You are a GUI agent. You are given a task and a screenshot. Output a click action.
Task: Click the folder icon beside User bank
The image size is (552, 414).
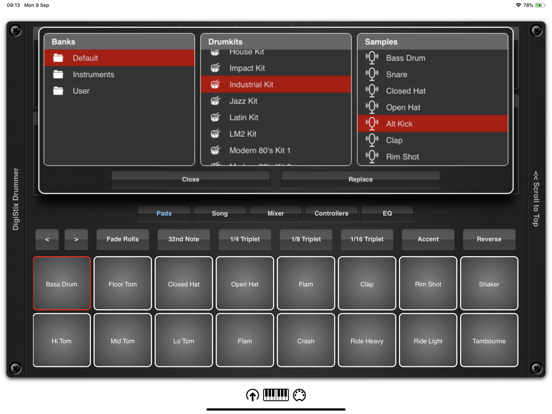click(x=58, y=91)
